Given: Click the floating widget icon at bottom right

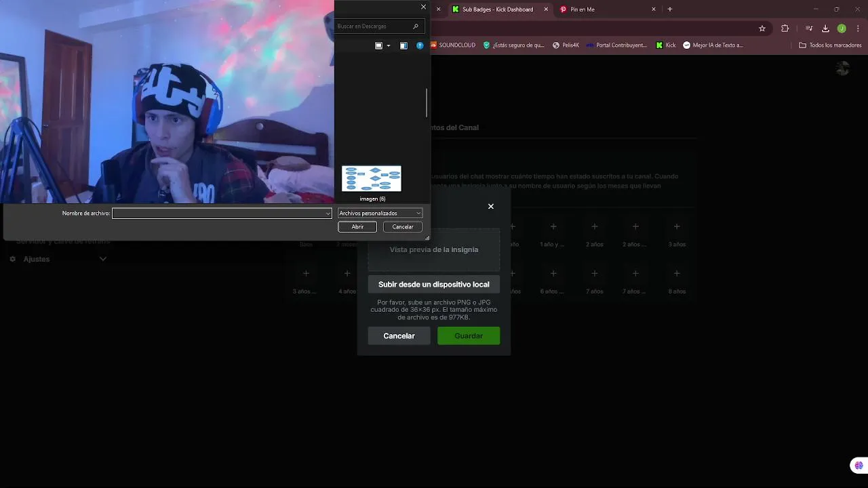Looking at the screenshot, I should tap(859, 466).
